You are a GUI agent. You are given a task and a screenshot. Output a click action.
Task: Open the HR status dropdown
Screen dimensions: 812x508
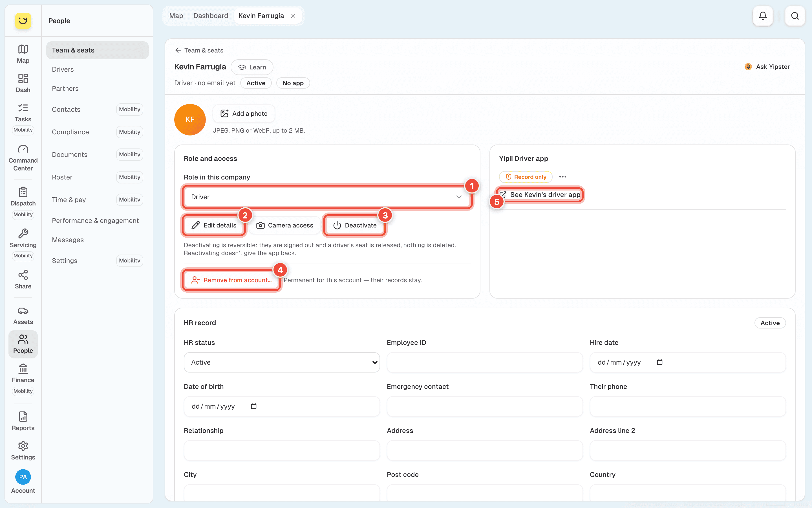[282, 362]
